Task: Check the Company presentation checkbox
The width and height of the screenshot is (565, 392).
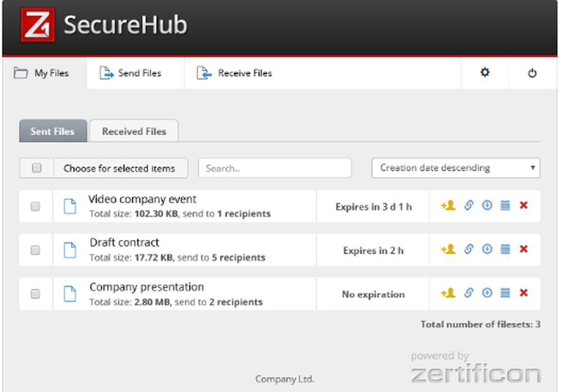Action: click(x=35, y=294)
